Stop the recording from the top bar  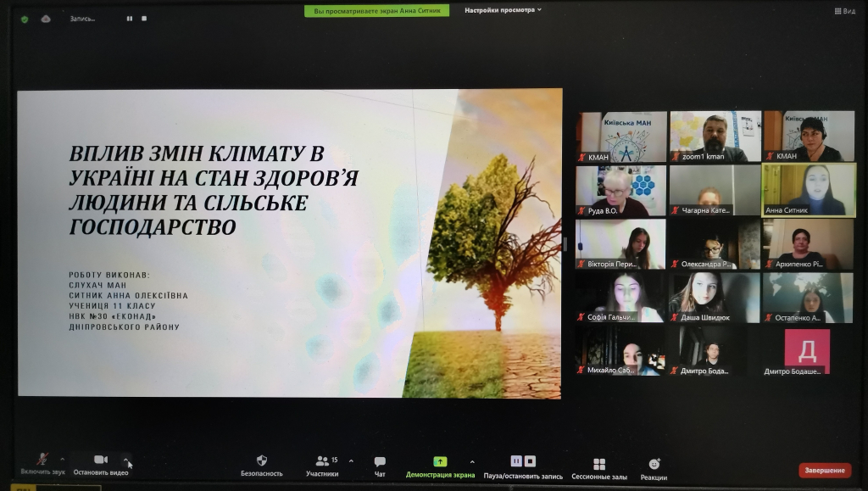[x=144, y=19]
